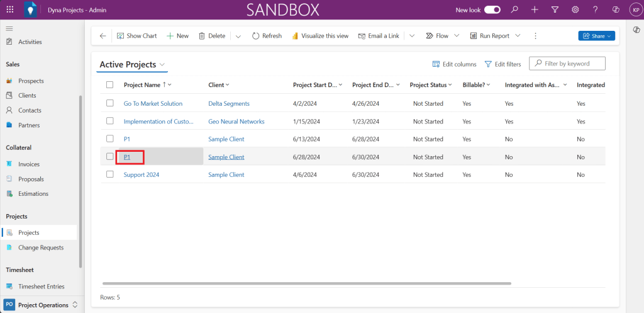
Task: Open the app launcher waffle icon
Action: [x=9, y=10]
